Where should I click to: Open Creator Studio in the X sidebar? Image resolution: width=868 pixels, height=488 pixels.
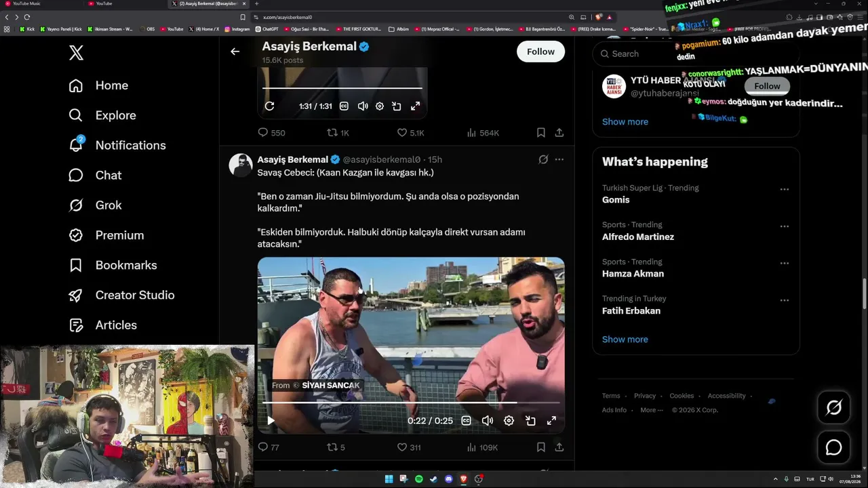coord(121,295)
